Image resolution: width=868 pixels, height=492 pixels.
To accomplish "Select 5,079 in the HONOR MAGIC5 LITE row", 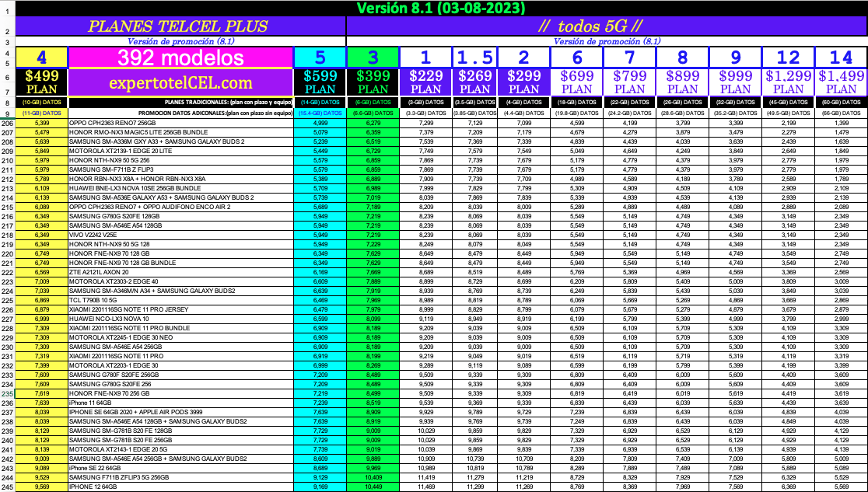I will [320, 132].
